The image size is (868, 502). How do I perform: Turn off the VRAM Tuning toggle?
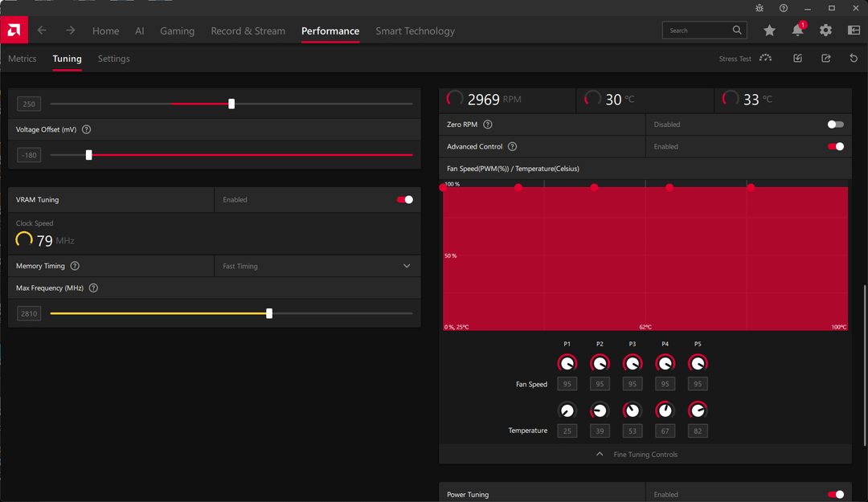405,199
